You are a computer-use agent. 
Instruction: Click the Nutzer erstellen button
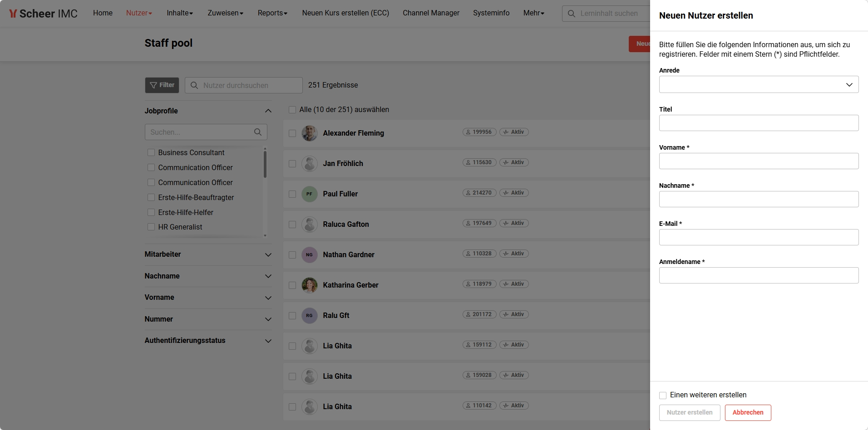[690, 413]
